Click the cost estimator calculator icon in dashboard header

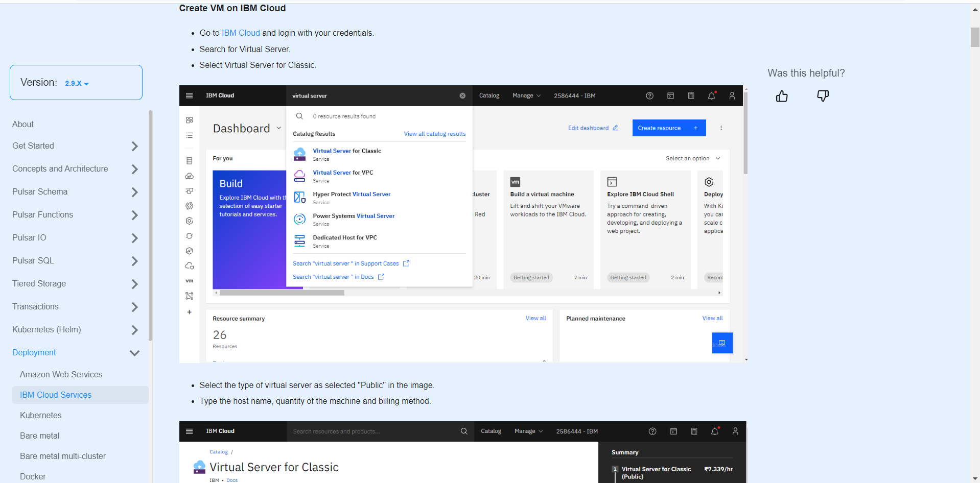coord(691,95)
